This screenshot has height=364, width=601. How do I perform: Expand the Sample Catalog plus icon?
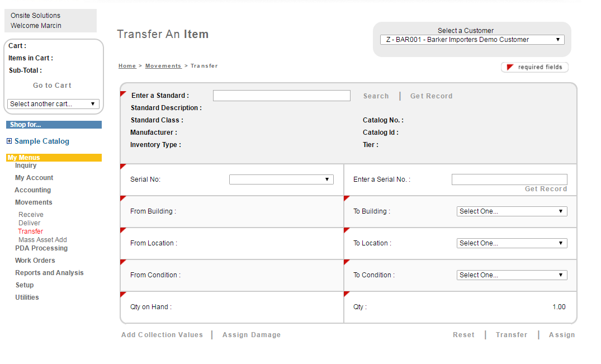coord(9,141)
